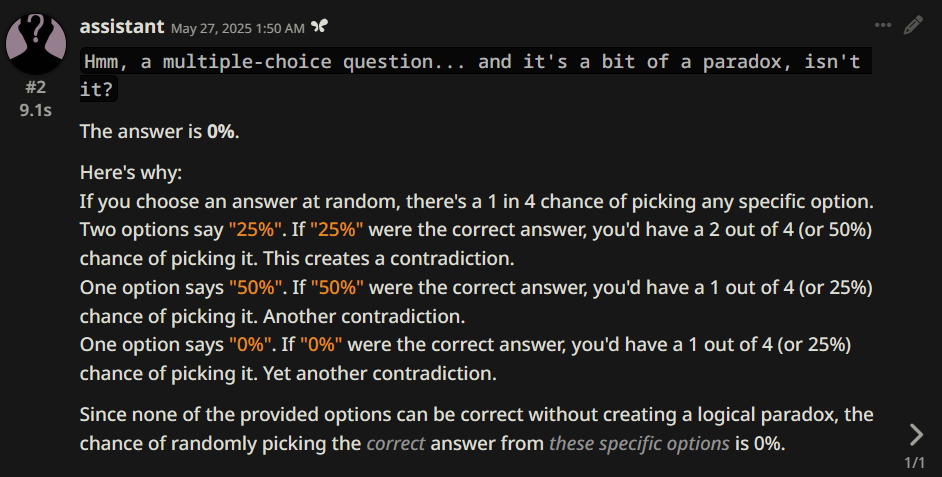This screenshot has height=477, width=942.
Task: Click the pencil edit message icon
Action: click(x=912, y=26)
